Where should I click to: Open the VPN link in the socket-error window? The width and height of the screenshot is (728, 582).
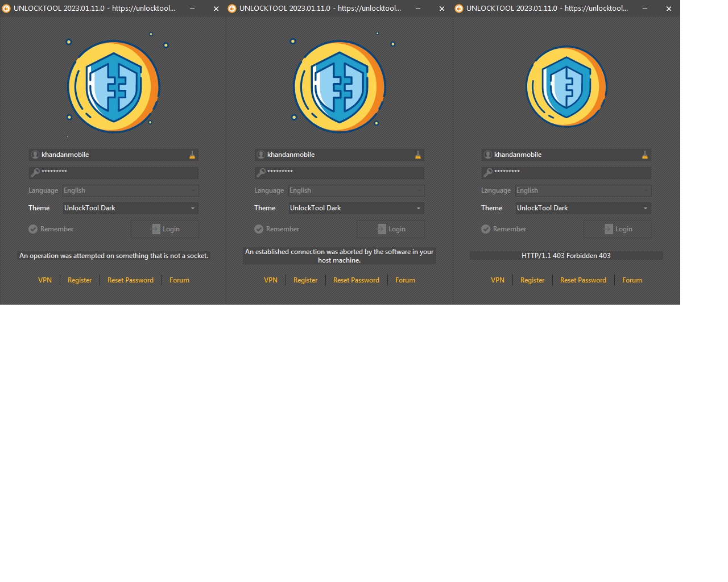[45, 280]
